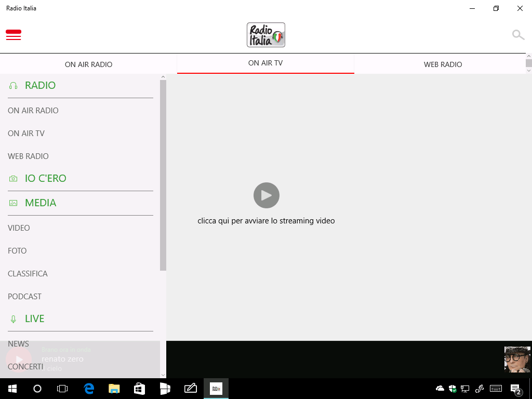The height and width of the screenshot is (399, 532).
Task: Go to VIDEO in side menu
Action: click(19, 228)
